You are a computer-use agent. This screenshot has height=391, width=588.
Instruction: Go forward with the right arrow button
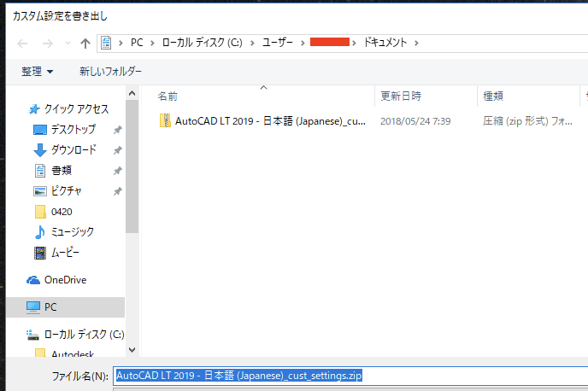click(x=47, y=44)
